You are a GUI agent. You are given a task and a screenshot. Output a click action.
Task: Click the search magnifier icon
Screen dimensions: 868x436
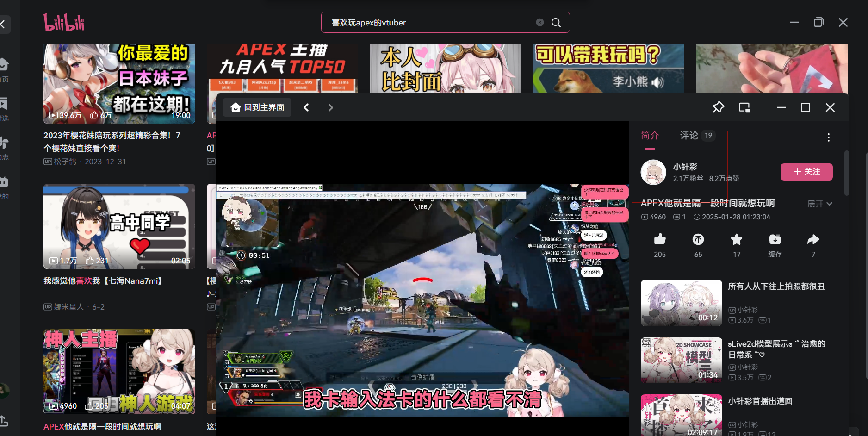[556, 22]
